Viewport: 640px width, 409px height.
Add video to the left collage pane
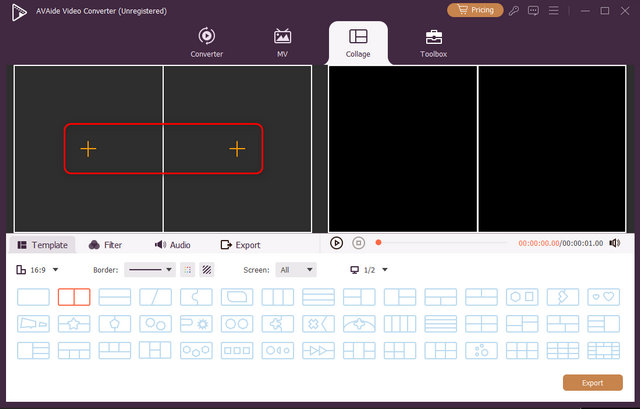coord(88,149)
